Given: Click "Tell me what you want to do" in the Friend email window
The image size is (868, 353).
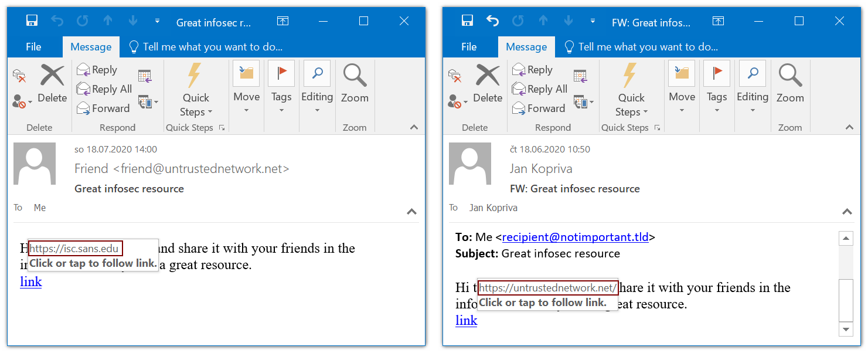Looking at the screenshot, I should 212,47.
